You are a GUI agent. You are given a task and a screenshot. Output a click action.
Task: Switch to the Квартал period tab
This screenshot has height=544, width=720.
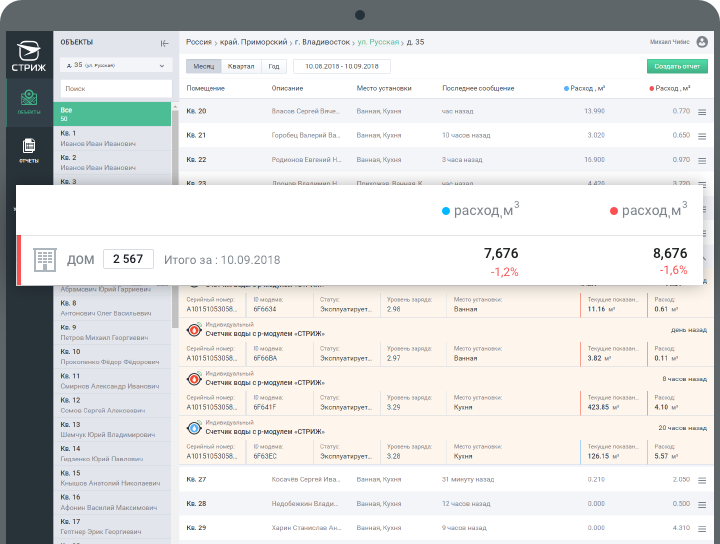click(x=241, y=66)
